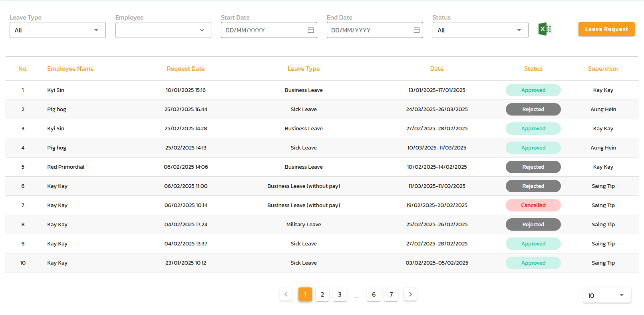
Task: Click Cancelled status badge in row 7
Action: point(533,205)
